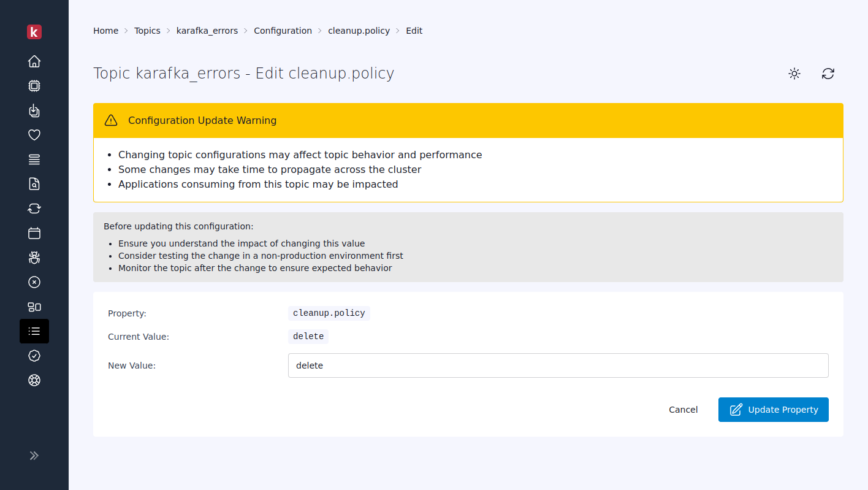This screenshot has height=490, width=868.
Task: Open the help life-ring icon
Action: coord(34,380)
